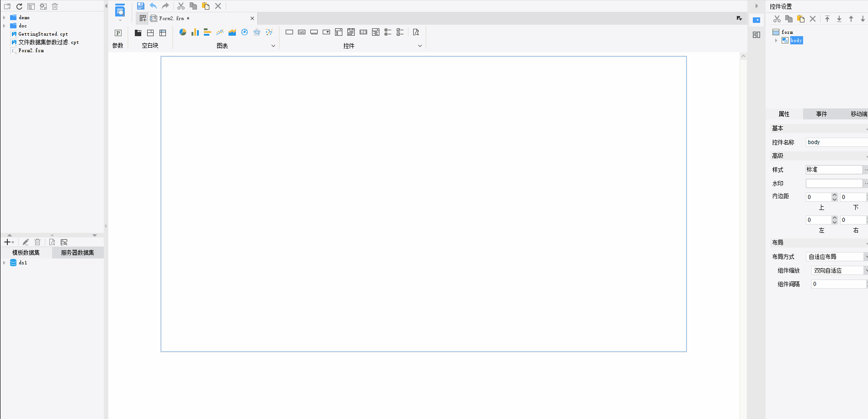Screen dimensions: 868x419
Task: Insert the radar chart component
Action: coord(257,32)
